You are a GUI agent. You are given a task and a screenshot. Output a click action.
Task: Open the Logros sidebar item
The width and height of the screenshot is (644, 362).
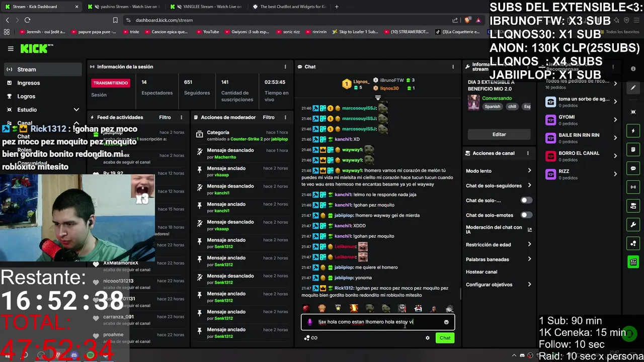tap(42, 96)
